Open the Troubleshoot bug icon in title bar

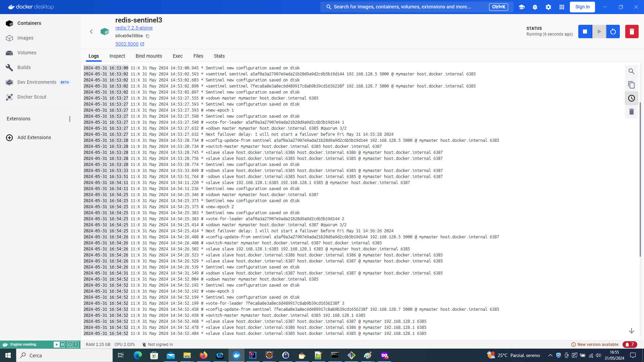pyautogui.click(x=535, y=7)
